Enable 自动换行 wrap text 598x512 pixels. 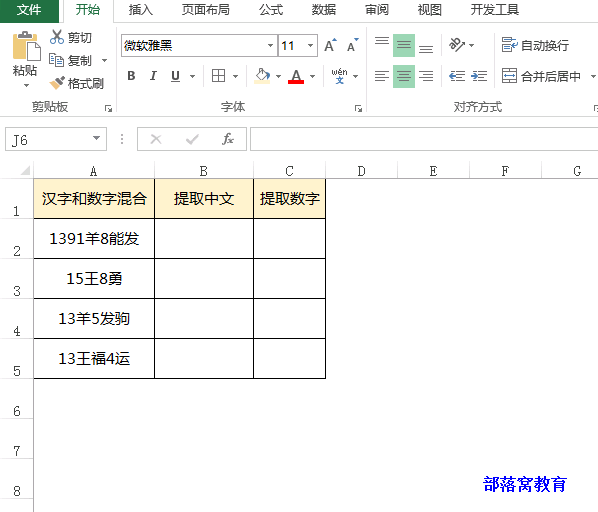coord(535,45)
